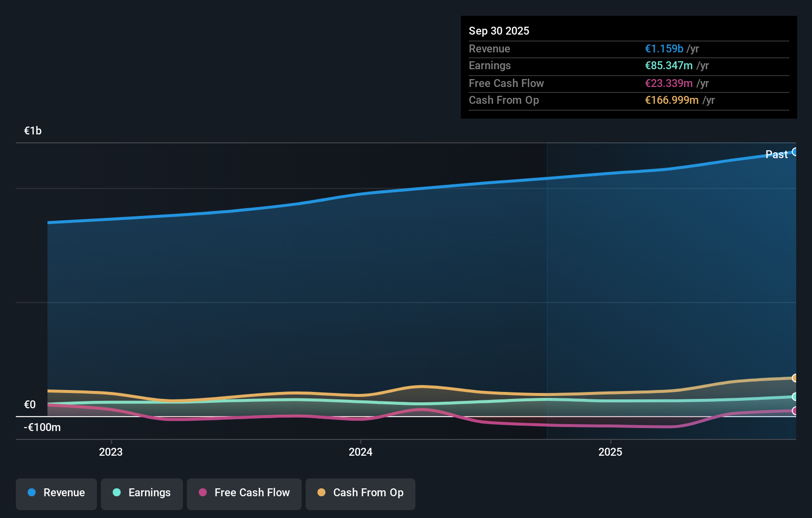The image size is (812, 518).
Task: Click the pink Free Cash Flow legend dot
Action: [202, 492]
